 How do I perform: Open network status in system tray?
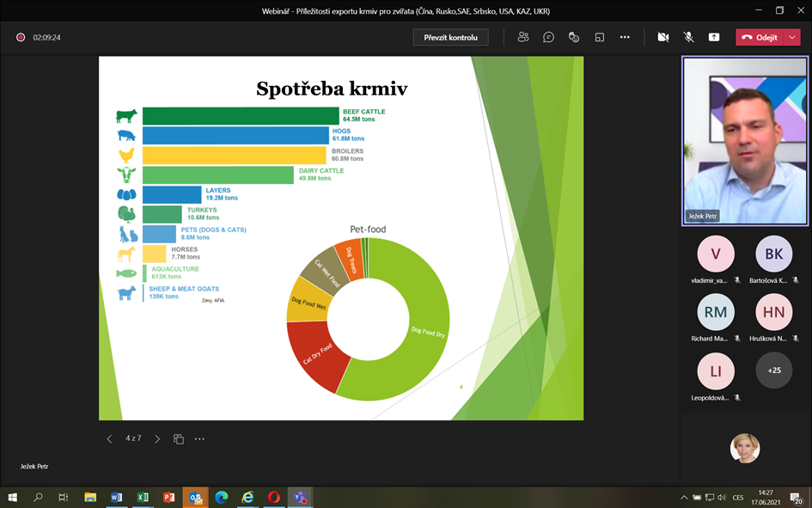pos(710,498)
